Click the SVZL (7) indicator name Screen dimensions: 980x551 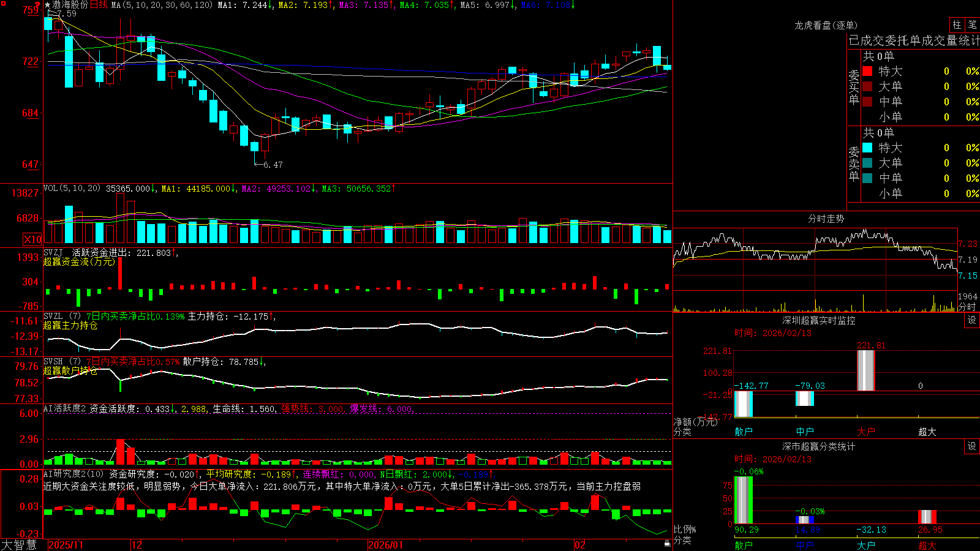pos(62,317)
